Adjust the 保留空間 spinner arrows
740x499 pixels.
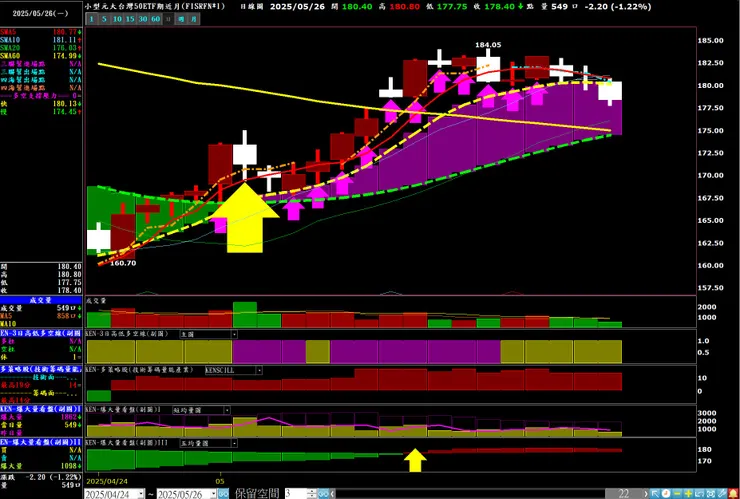pyautogui.click(x=311, y=494)
